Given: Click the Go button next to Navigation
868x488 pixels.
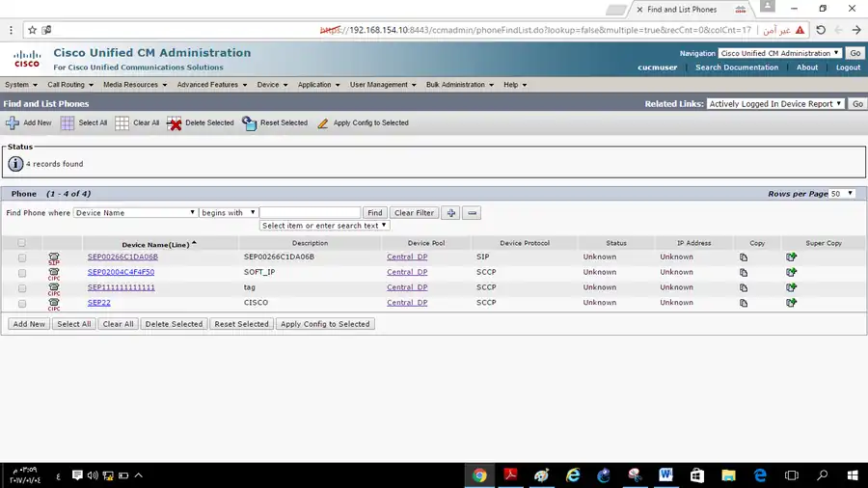Looking at the screenshot, I should (x=855, y=53).
